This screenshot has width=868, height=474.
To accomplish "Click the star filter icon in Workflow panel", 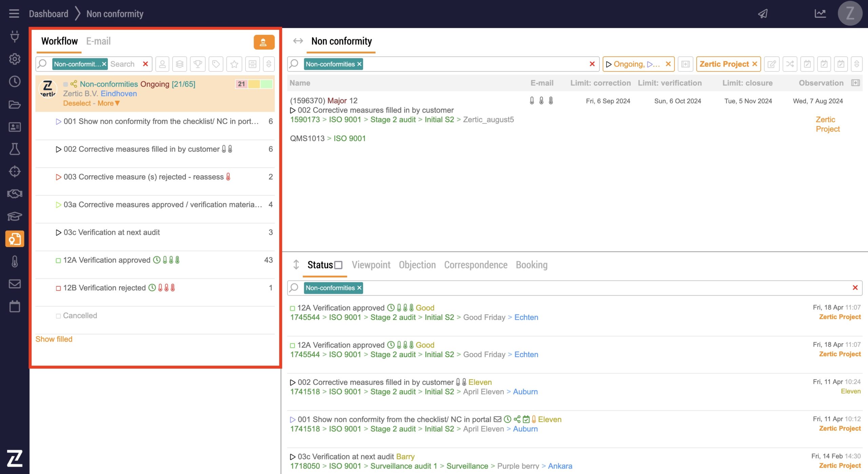I will (x=234, y=64).
